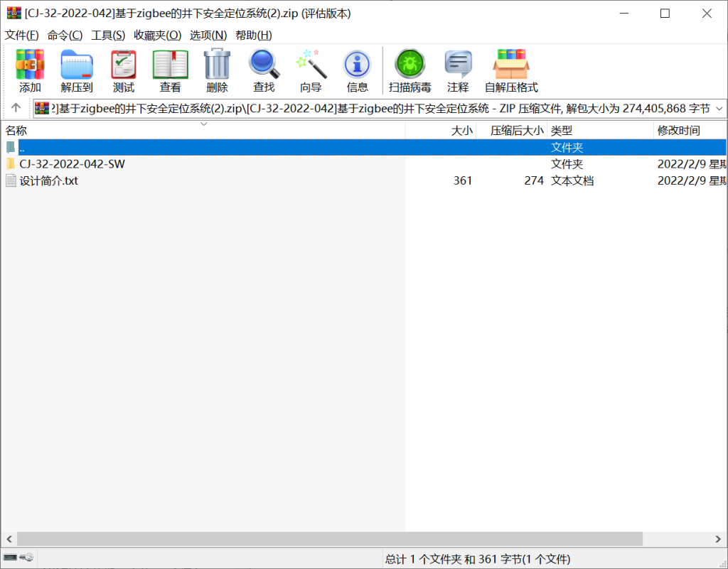The width and height of the screenshot is (728, 569).
Task: Click the 名称 column sort chevron
Action: point(204,123)
